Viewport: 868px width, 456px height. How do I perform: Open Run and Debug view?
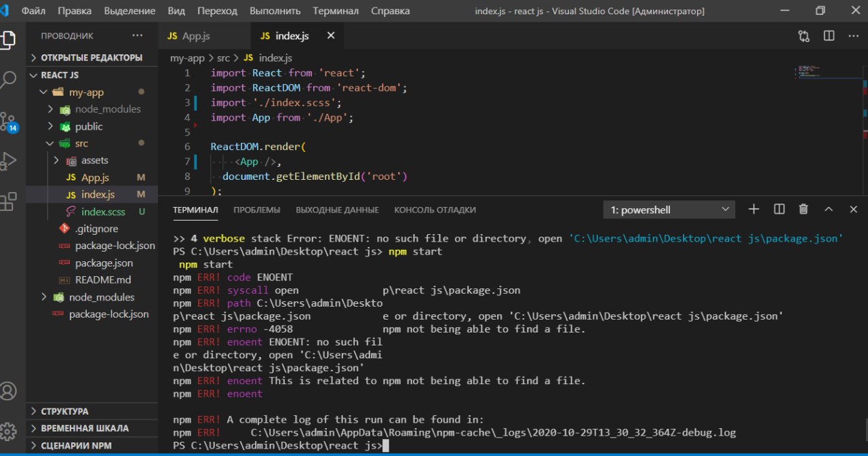pos(9,161)
